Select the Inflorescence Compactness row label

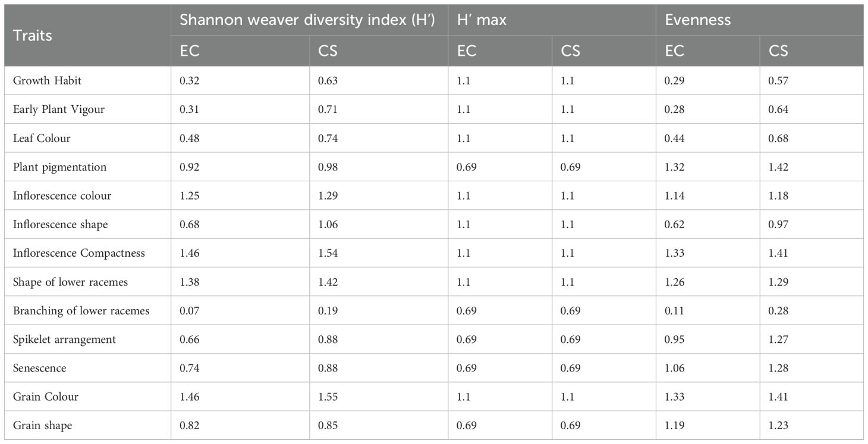pos(79,253)
